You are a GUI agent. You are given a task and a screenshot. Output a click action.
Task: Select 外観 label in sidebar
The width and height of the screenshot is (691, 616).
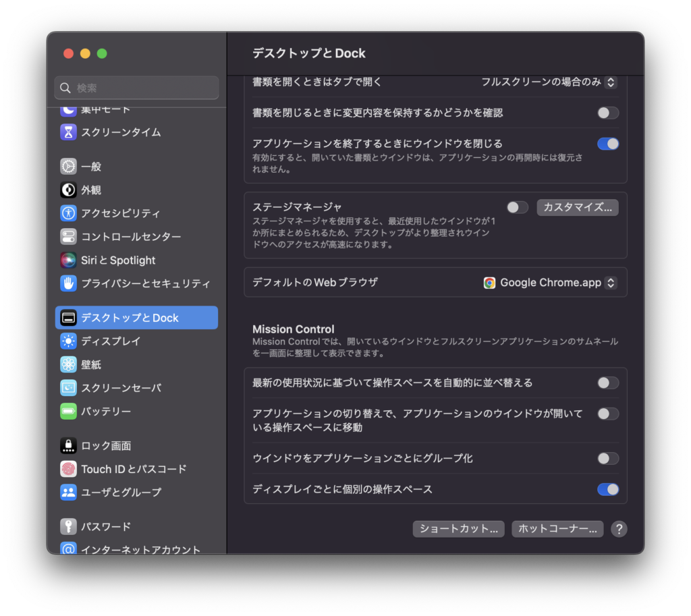91,190
